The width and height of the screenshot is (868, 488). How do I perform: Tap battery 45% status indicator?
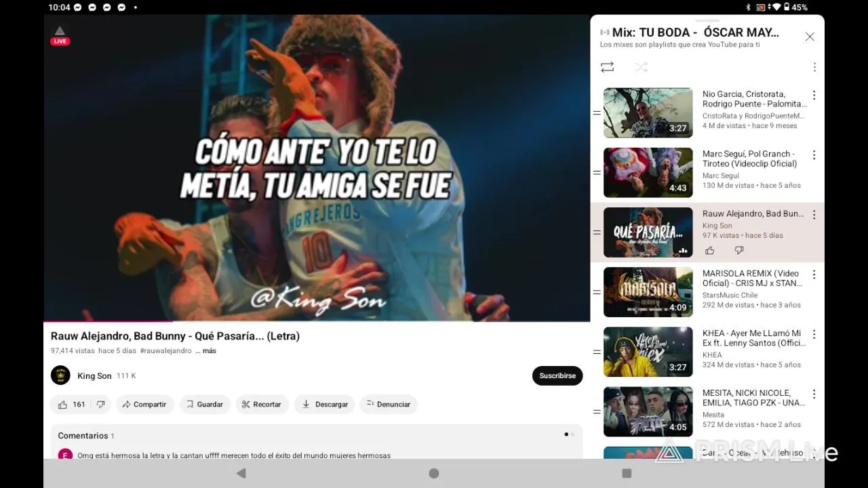(795, 7)
